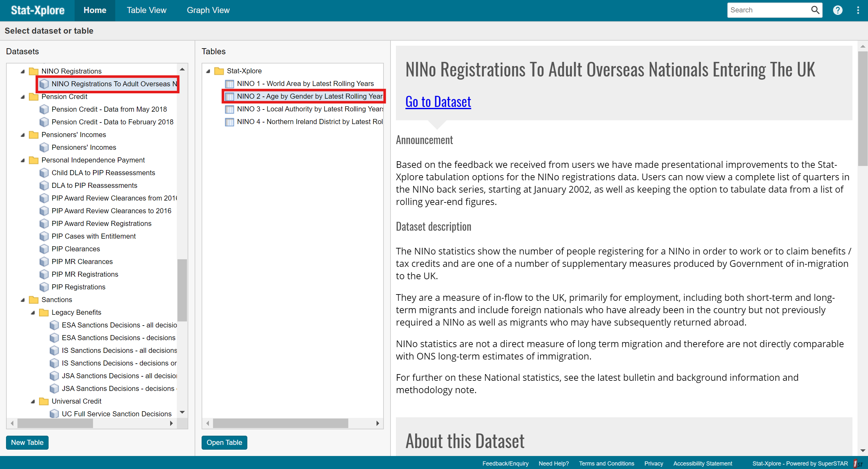Click the Open Table button

(224, 442)
